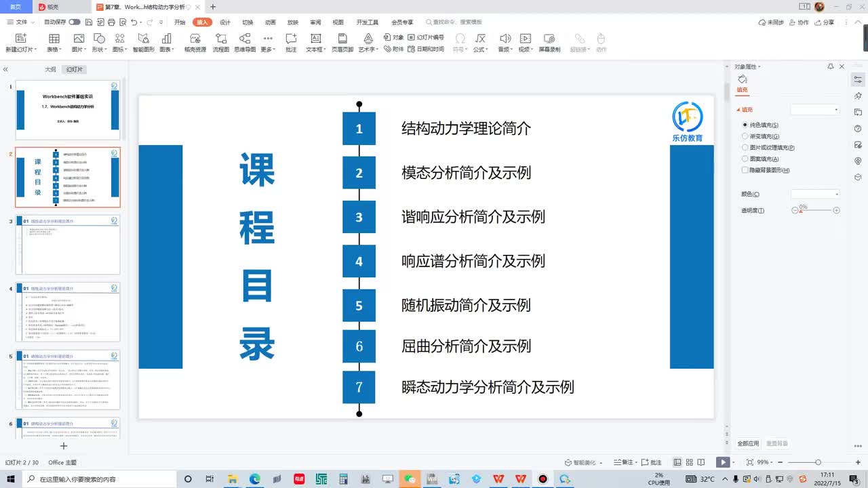Open the fill preset dropdown in properties
This screenshot has width=868, height=488.
[x=816, y=110]
